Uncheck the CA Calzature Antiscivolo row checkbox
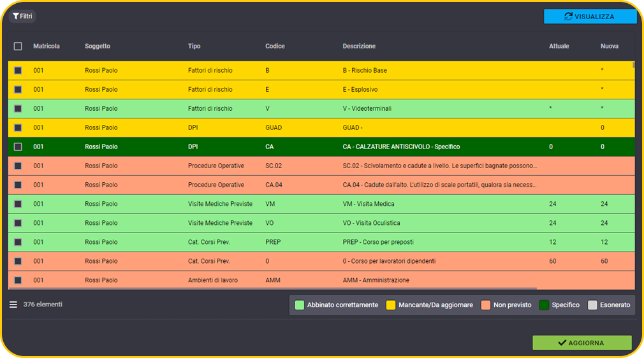The image size is (644, 358). click(x=18, y=147)
